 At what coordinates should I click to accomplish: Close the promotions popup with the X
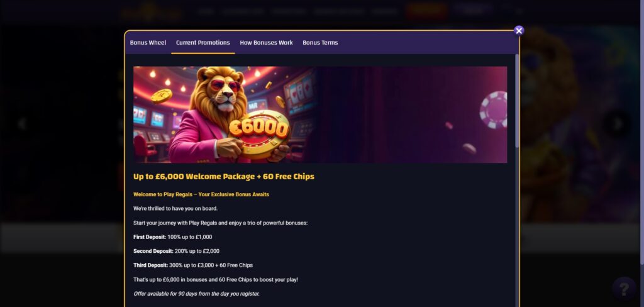pyautogui.click(x=519, y=31)
